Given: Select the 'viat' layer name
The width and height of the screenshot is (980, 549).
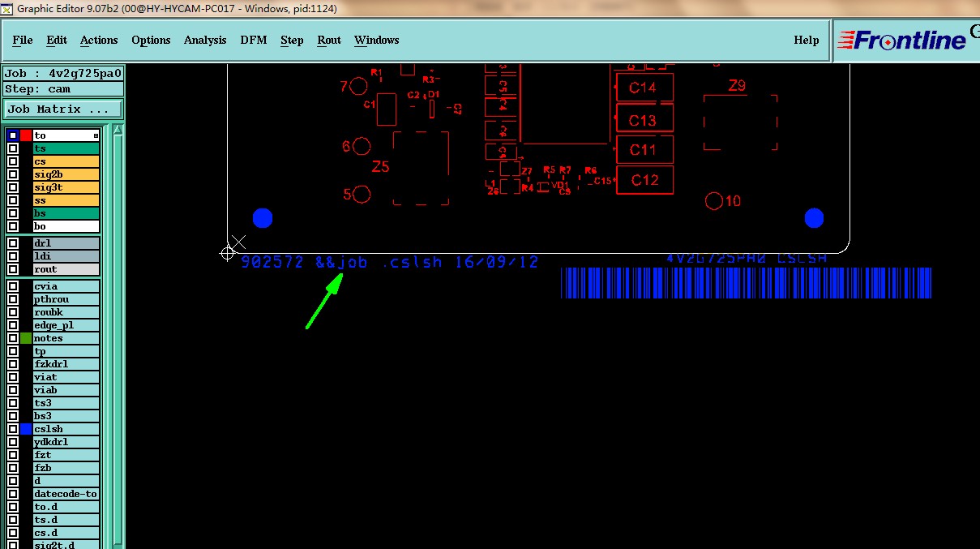Looking at the screenshot, I should (x=66, y=377).
